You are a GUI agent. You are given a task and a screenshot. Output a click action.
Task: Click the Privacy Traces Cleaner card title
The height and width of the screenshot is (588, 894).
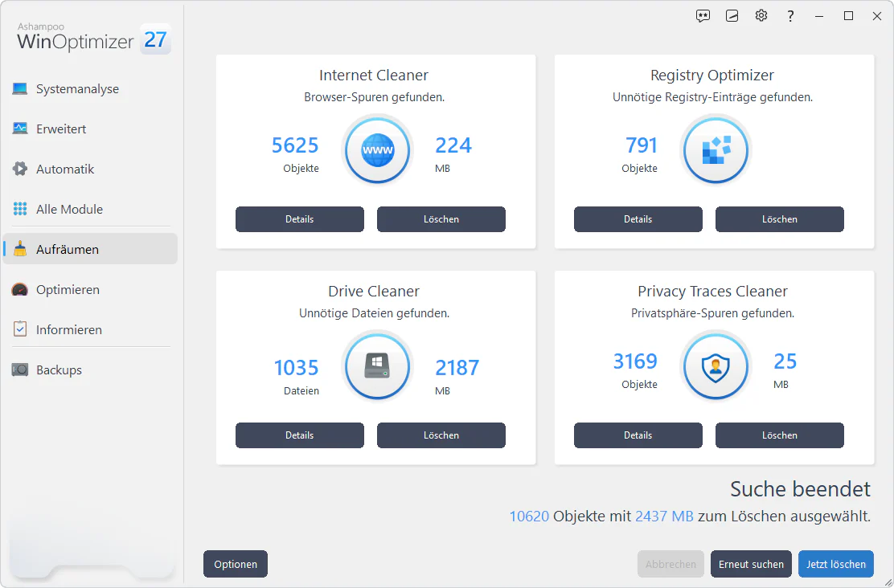pos(712,291)
